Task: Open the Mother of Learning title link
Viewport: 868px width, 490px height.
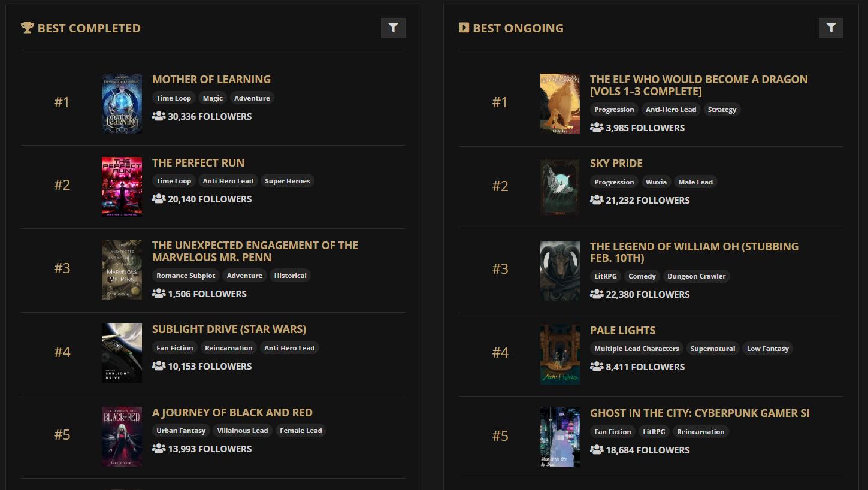Action: 211,79
